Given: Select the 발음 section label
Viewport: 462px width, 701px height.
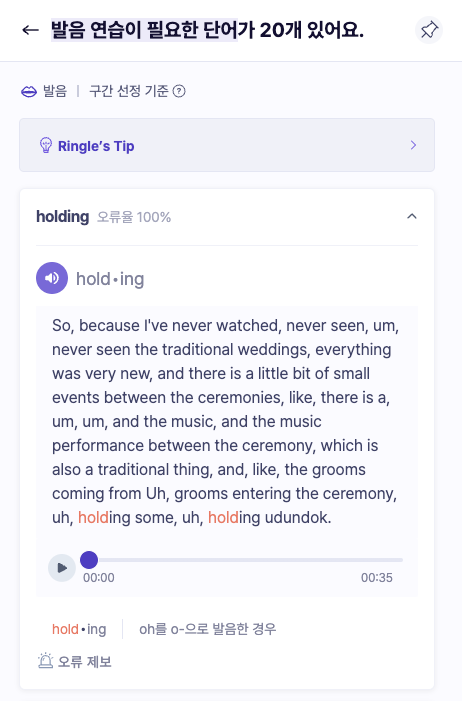Looking at the screenshot, I should [x=55, y=91].
